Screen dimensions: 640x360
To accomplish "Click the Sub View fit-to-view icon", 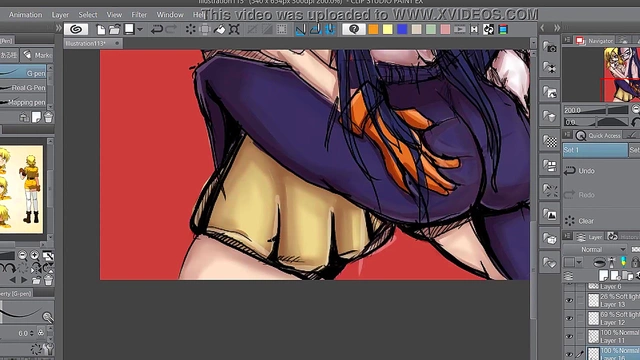I will tap(48, 256).
